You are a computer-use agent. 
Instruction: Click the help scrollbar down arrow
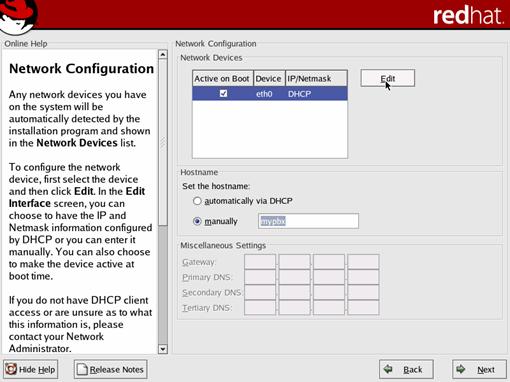click(163, 349)
